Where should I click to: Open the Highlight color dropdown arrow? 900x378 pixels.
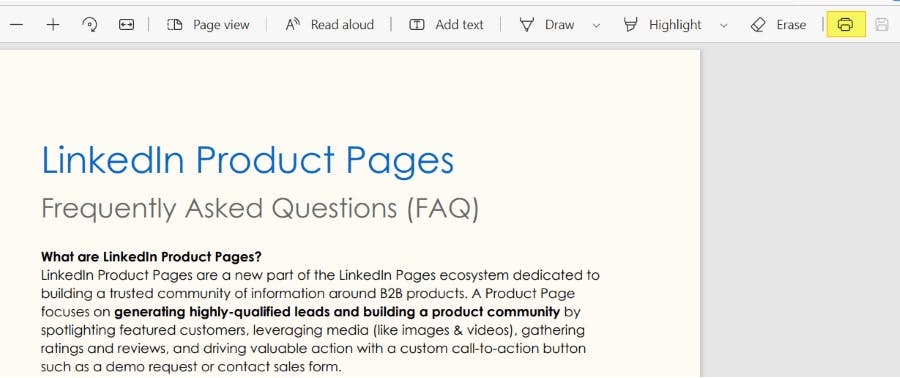point(723,25)
